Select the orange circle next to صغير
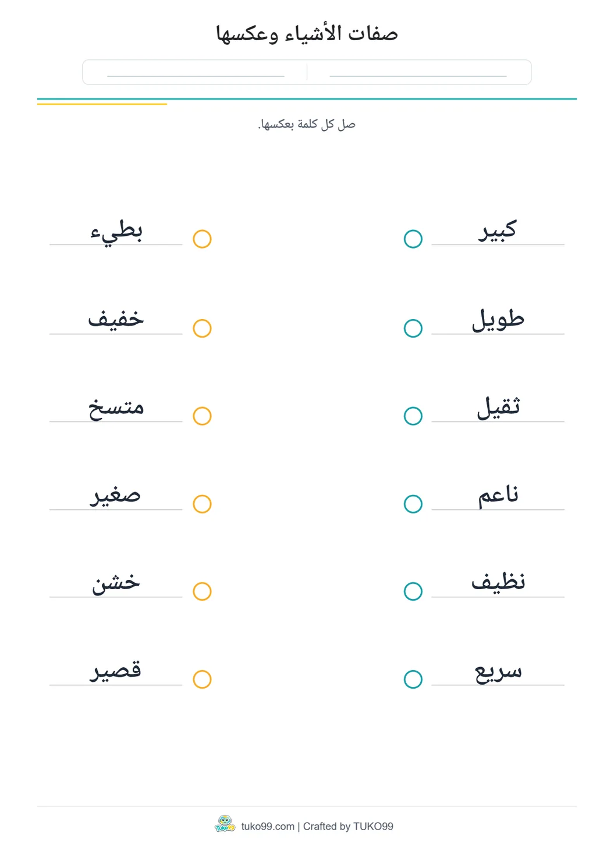This screenshot has height=868, width=614. click(202, 504)
